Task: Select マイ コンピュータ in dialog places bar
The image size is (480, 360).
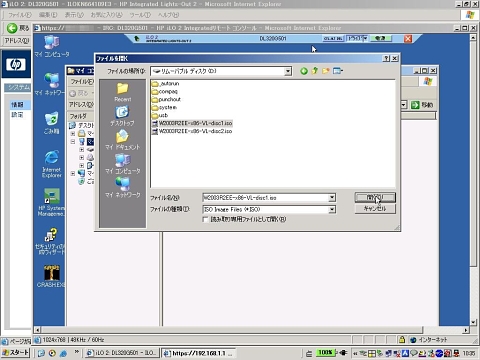Action: [x=122, y=164]
